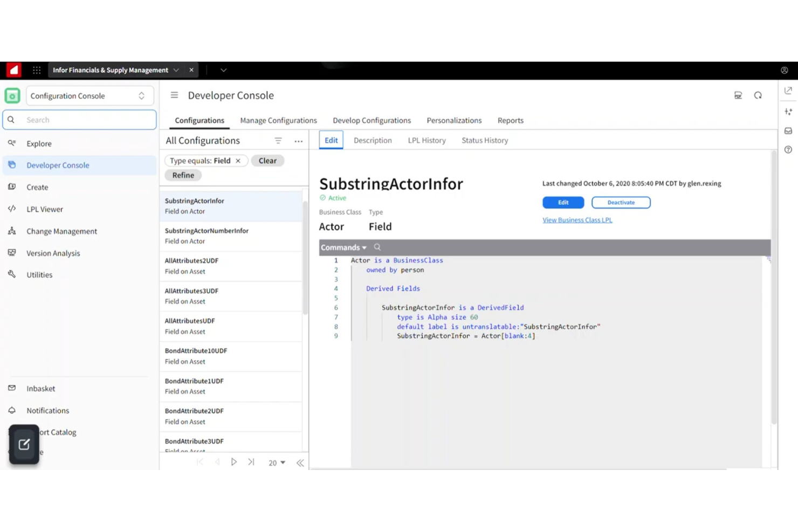Open Explore in the sidebar

click(79, 143)
